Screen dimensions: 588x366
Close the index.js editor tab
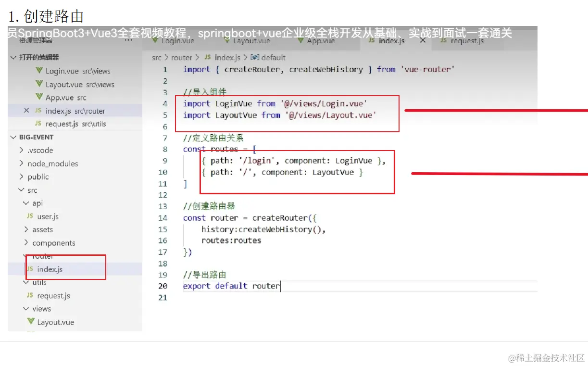pos(423,41)
